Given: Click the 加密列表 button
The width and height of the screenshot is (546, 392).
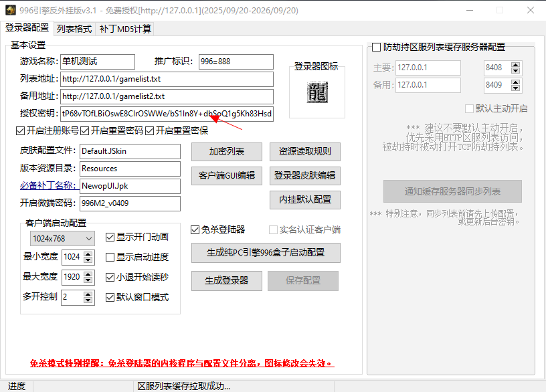Looking at the screenshot, I should click(x=227, y=152).
